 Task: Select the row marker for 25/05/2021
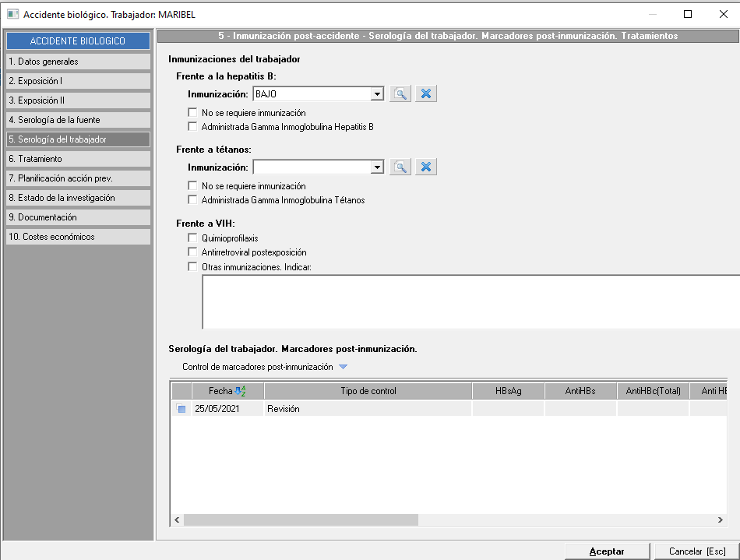(181, 409)
